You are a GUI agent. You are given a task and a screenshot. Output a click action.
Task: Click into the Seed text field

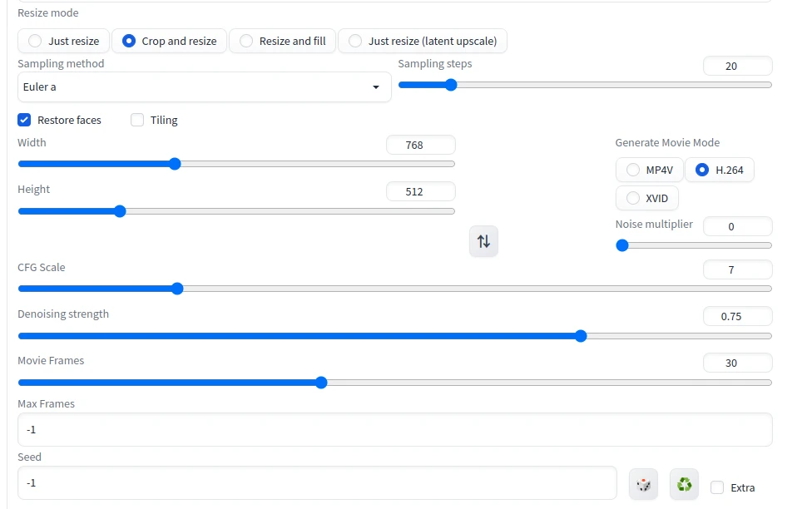click(x=316, y=483)
